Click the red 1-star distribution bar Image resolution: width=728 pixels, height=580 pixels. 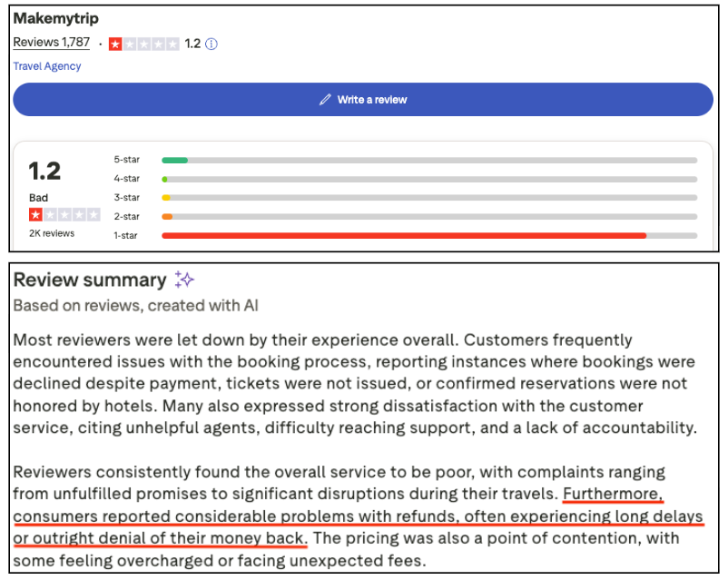tap(404, 236)
